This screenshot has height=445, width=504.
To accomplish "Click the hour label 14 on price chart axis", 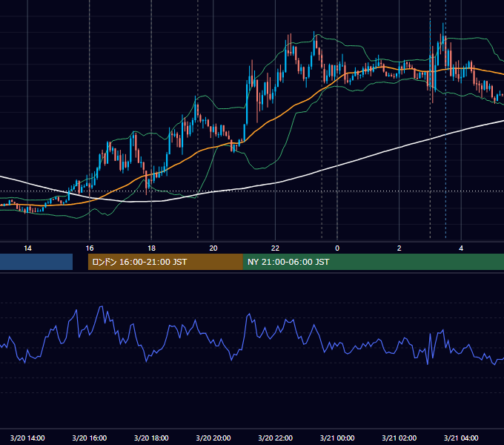I will 27,248.
